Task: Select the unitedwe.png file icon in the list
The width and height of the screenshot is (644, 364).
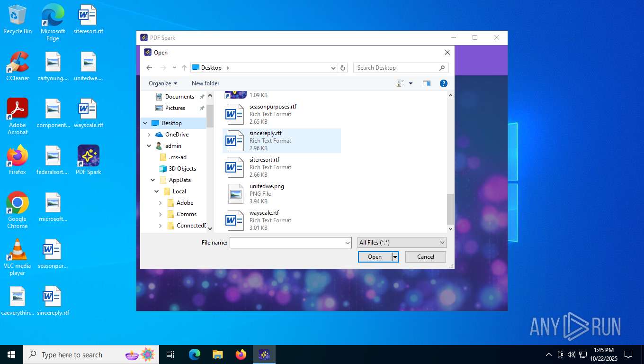Action: click(x=235, y=194)
